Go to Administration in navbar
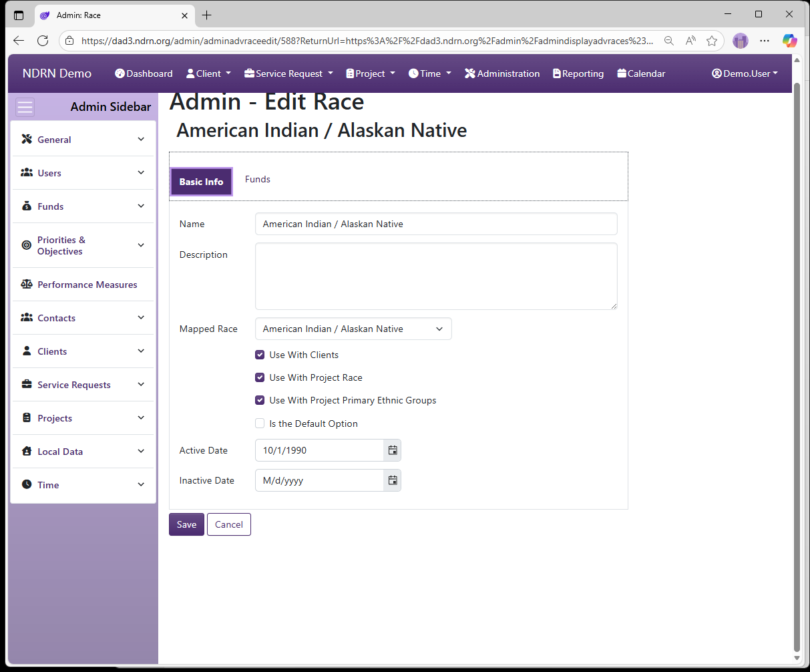The height and width of the screenshot is (672, 810). point(502,73)
